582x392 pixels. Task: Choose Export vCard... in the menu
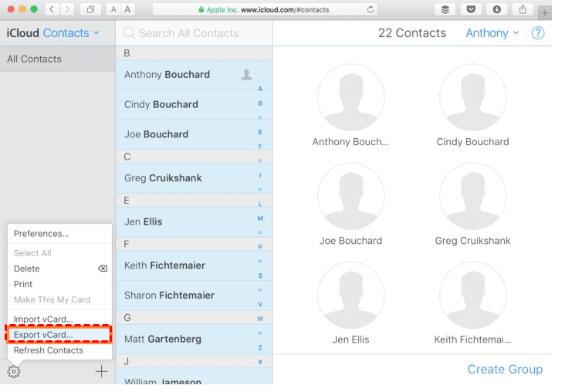click(59, 334)
